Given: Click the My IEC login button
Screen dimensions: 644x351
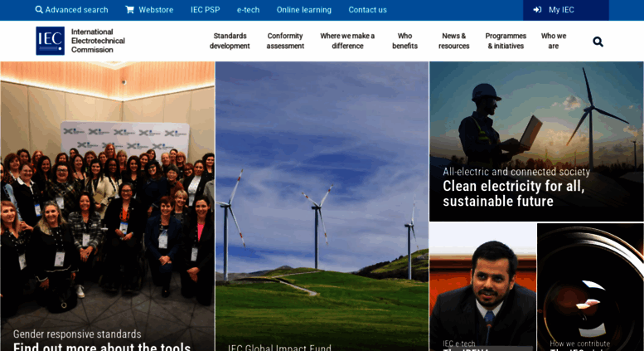Looking at the screenshot, I should (566, 10).
